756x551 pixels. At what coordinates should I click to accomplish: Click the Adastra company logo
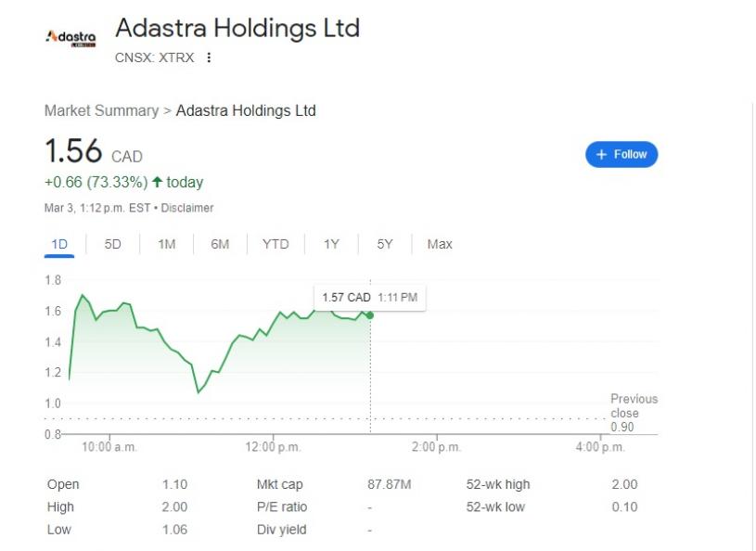(70, 37)
